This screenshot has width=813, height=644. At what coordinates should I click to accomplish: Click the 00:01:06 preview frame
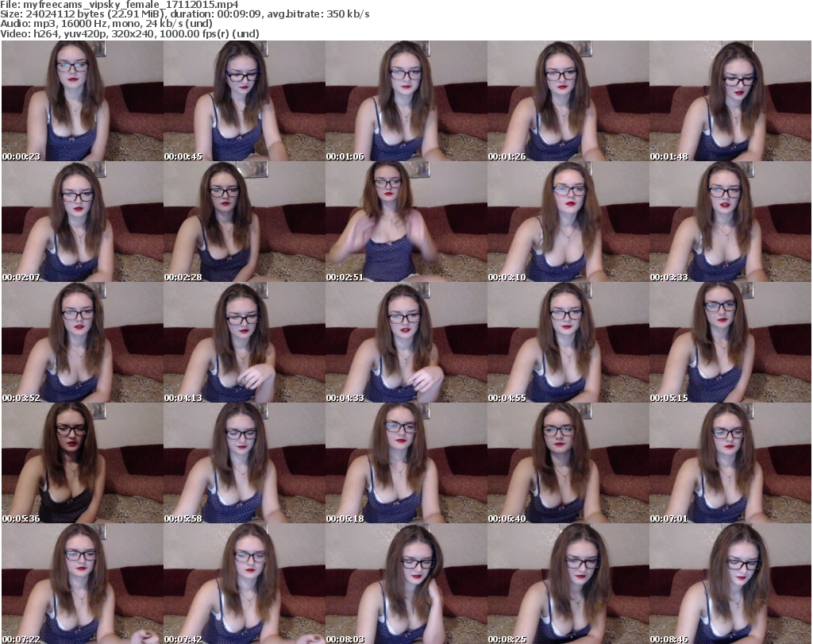[406, 101]
